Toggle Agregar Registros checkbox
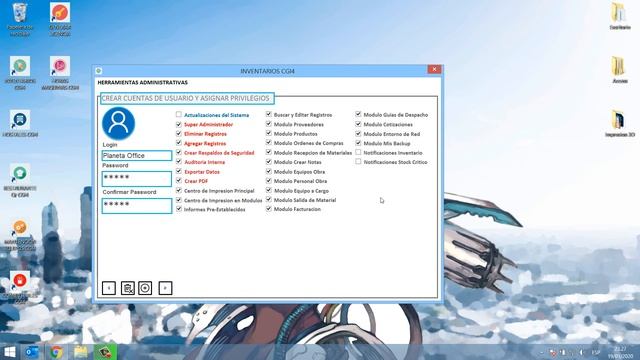The image size is (640, 360). click(179, 143)
